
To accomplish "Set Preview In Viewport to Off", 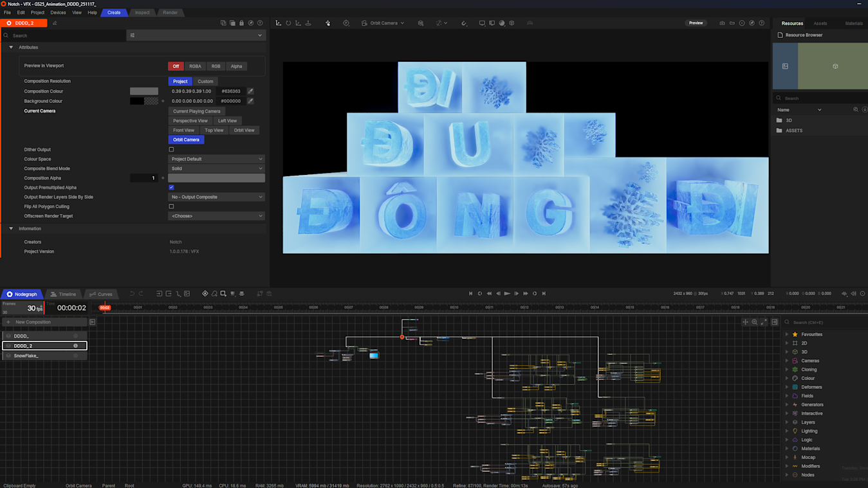I will 176,66.
